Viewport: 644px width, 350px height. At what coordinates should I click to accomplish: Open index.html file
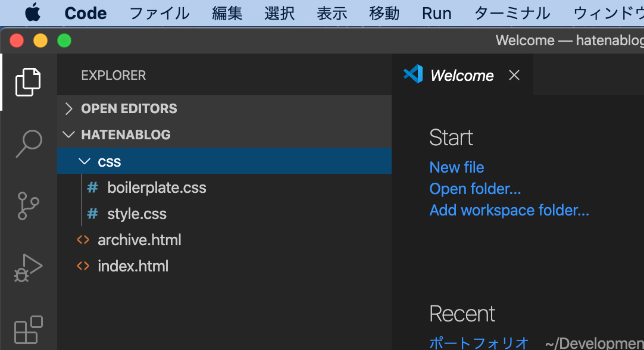pos(133,266)
